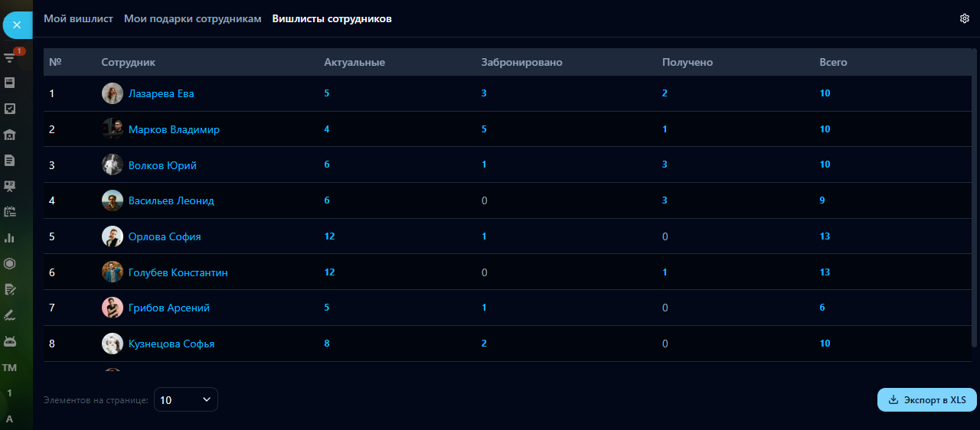Click Орлова София's avatar thumbnail
980x430 pixels.
113,236
